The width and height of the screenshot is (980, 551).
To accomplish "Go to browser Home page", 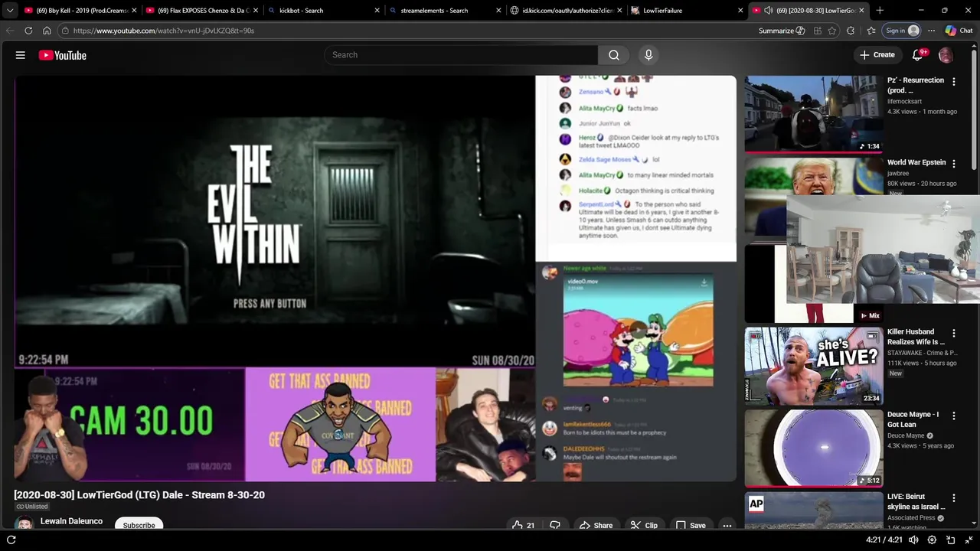I will pyautogui.click(x=47, y=31).
